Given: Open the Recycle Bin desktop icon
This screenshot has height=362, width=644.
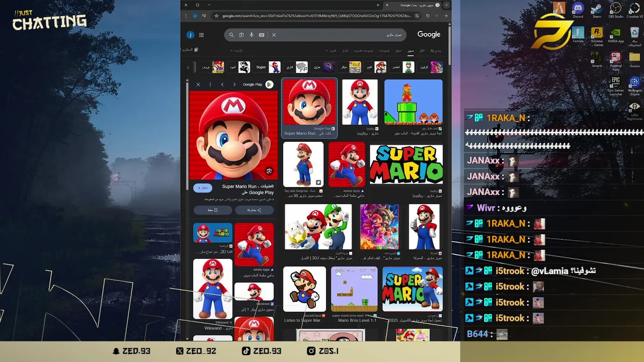Looking at the screenshot, I should (x=635, y=36).
